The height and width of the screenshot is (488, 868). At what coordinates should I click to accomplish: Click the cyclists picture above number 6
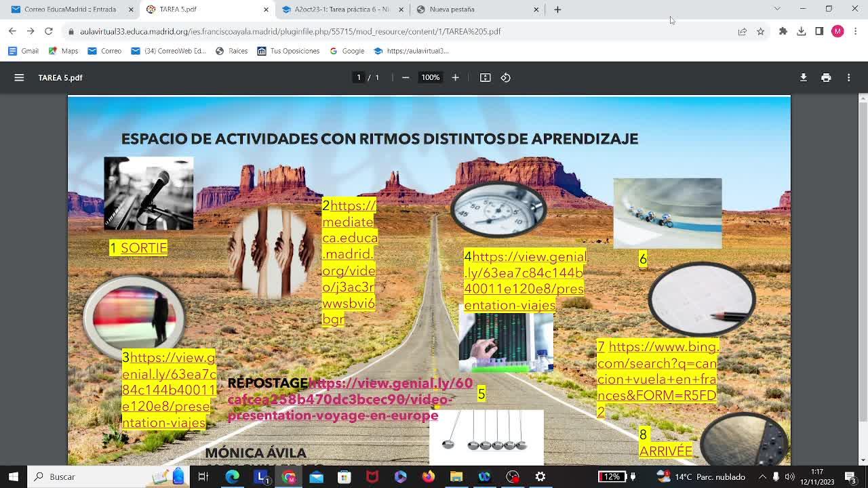667,213
